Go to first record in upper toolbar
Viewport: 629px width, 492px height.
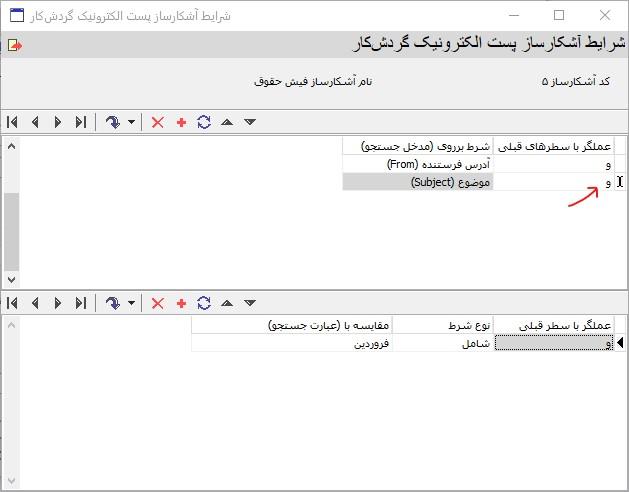tap(12, 122)
